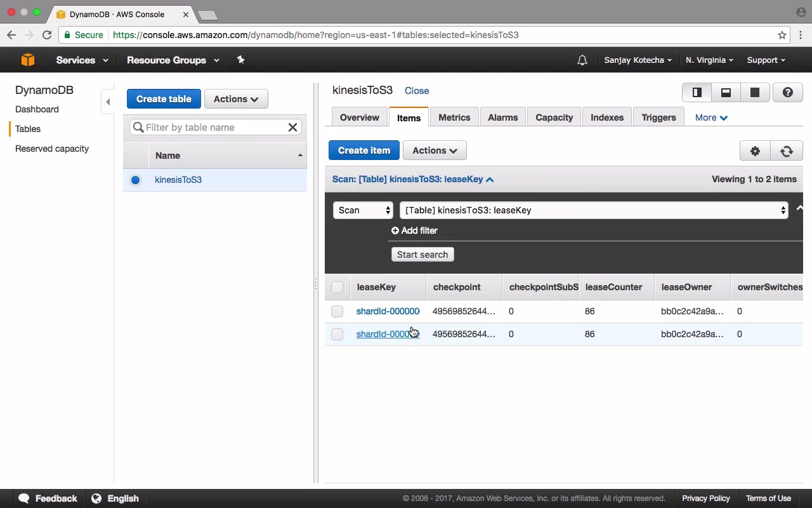
Task: Click the browser back arrow
Action: [x=11, y=35]
